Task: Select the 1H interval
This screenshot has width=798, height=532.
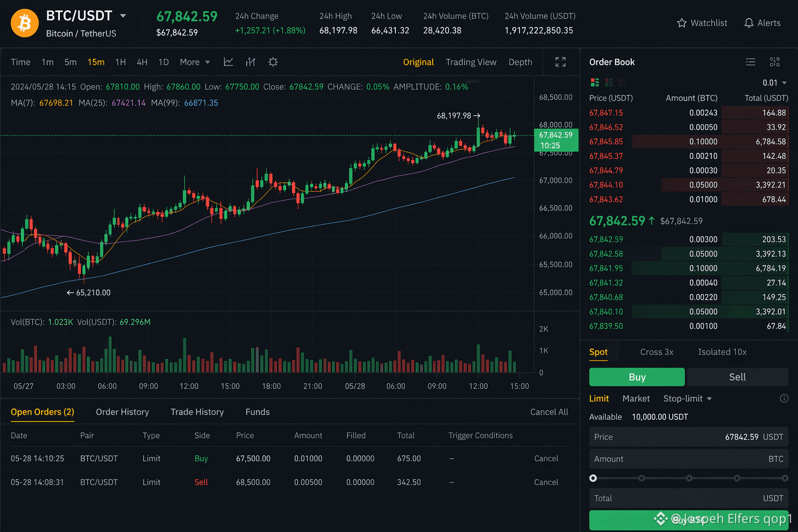Action: (x=121, y=62)
